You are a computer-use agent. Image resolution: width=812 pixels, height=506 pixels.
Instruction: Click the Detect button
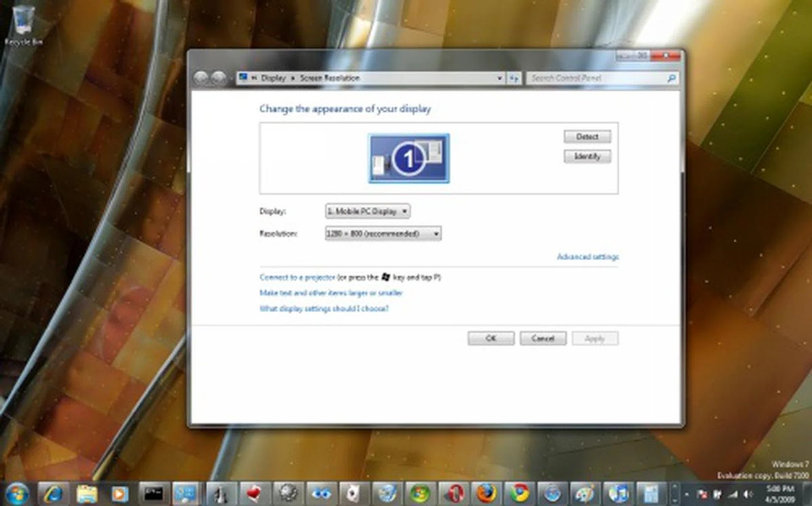pyautogui.click(x=587, y=137)
